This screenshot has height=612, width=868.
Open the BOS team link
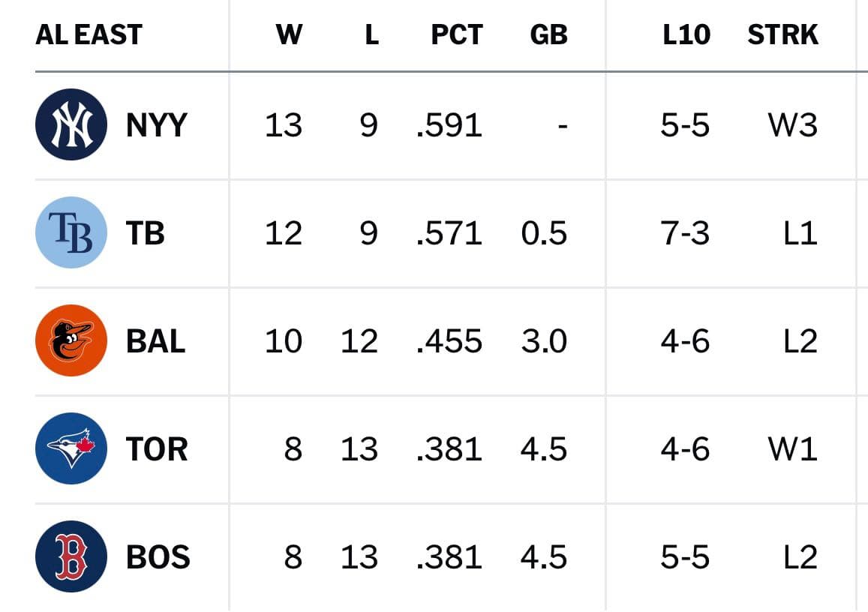point(158,556)
